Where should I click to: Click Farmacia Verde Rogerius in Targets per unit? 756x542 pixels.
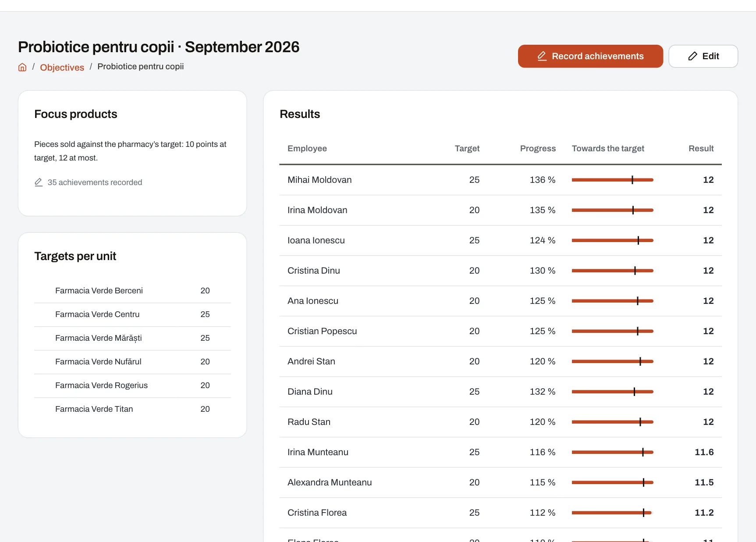coord(101,385)
